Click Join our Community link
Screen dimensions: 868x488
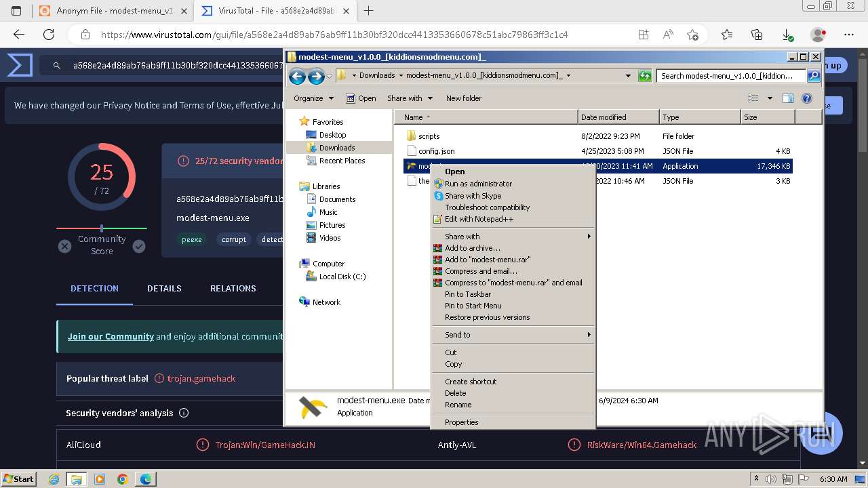[x=111, y=336]
